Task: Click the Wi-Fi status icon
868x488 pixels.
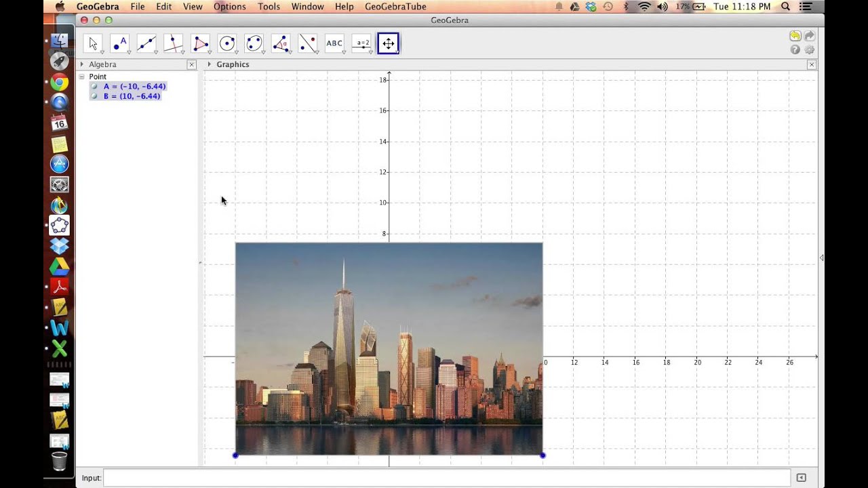Action: [x=644, y=6]
